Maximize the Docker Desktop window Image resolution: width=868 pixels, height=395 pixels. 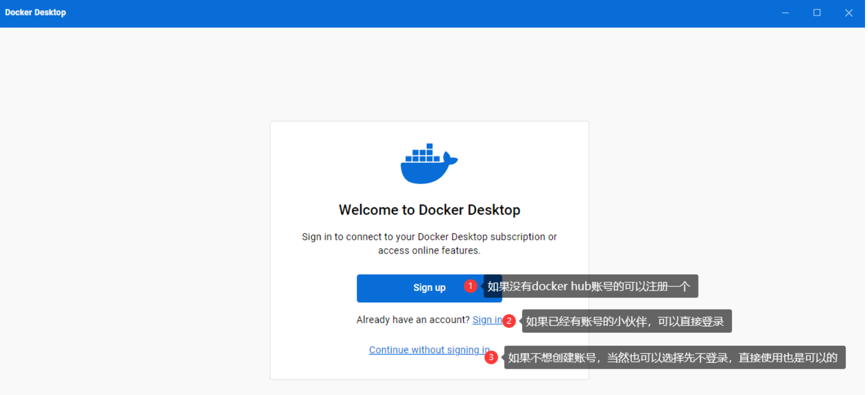point(817,13)
